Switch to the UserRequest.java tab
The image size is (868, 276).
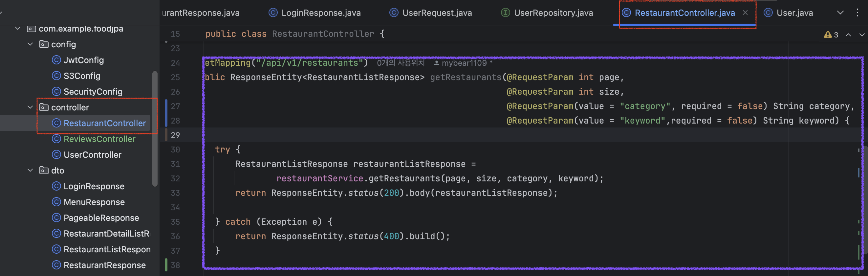click(x=431, y=13)
